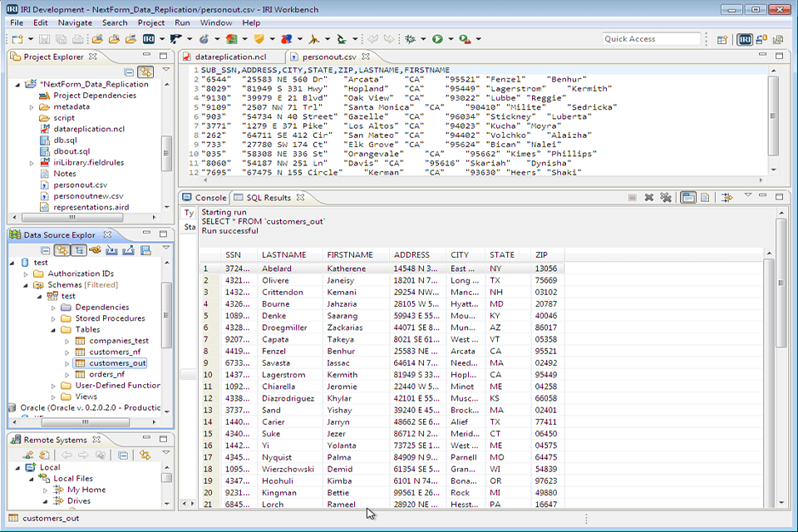
Task: Click the Data Source Explorer horizontal scrollbar thumb
Action: coord(85,422)
